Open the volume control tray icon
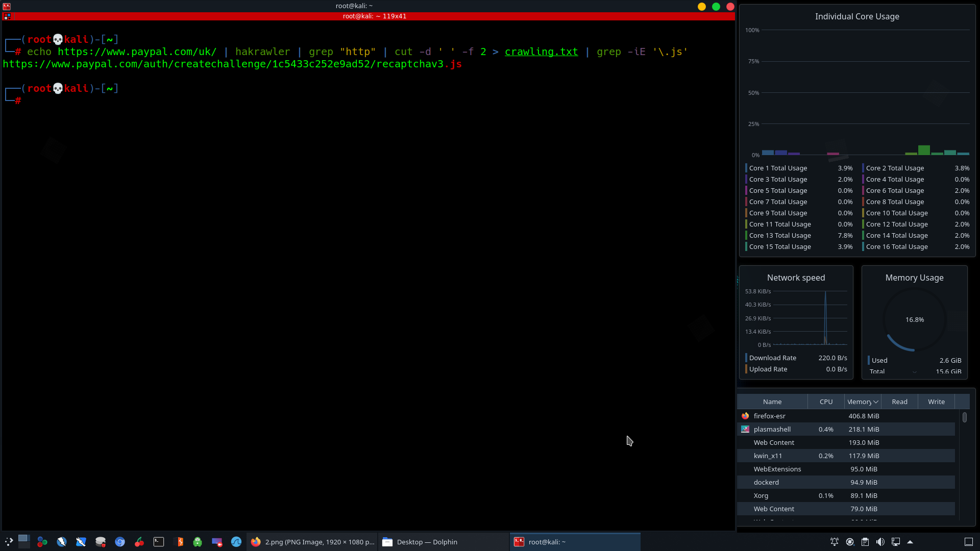The image size is (980, 551). coord(880,542)
